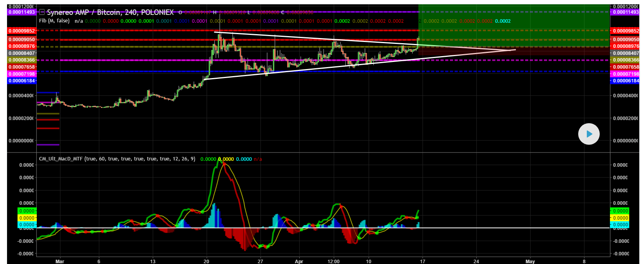644x264 pixels.
Task: Collapse the legend beside Synereo AMP title
Action: [x=42, y=12]
